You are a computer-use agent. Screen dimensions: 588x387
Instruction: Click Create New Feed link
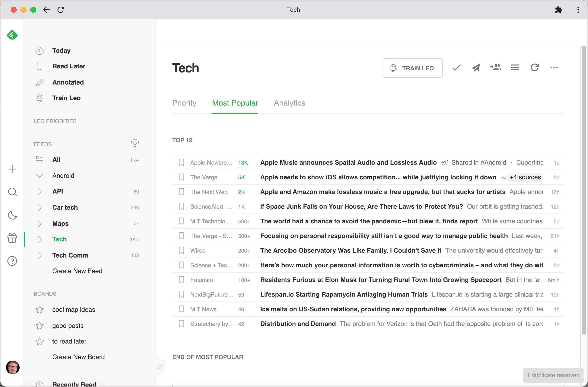click(77, 271)
